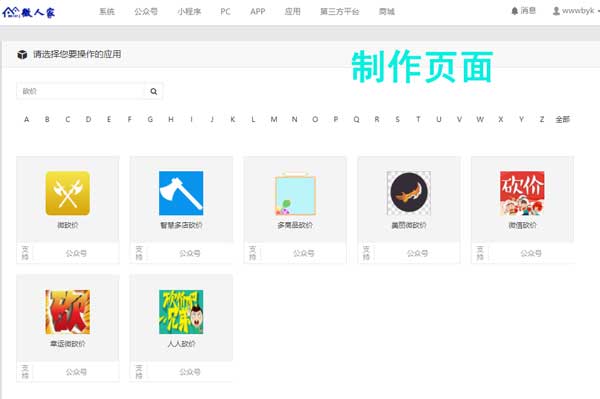The image size is (600, 399).
Task: Click the wwwbyk user avatar icon
Action: click(556, 11)
